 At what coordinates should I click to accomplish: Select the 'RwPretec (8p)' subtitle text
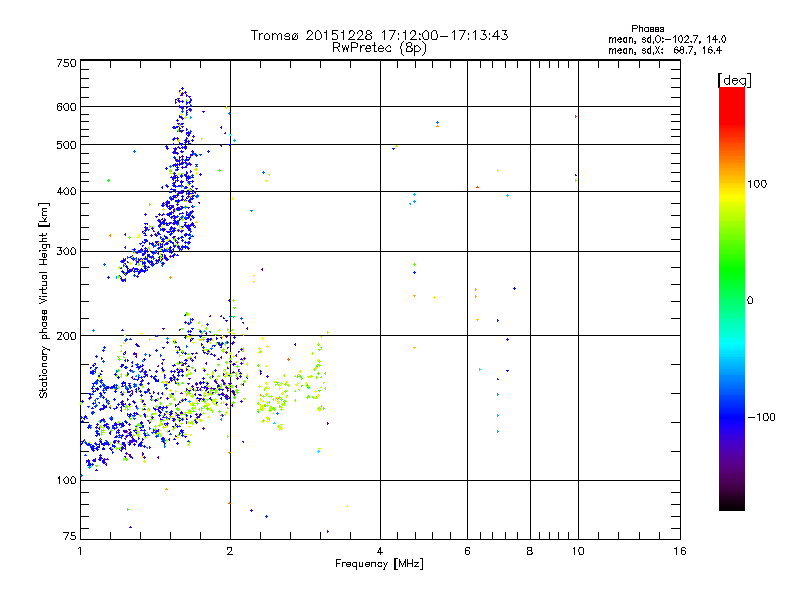[379, 48]
